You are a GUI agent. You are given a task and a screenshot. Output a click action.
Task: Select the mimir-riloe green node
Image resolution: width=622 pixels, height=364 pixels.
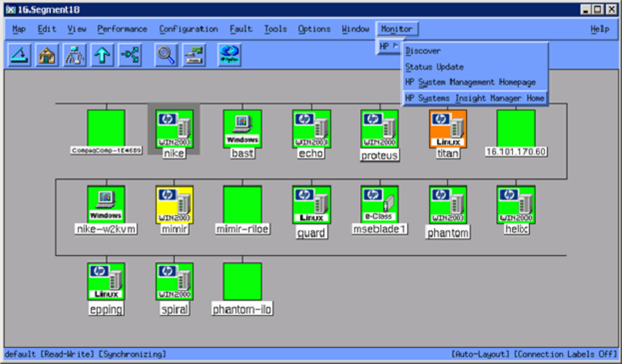click(x=242, y=204)
